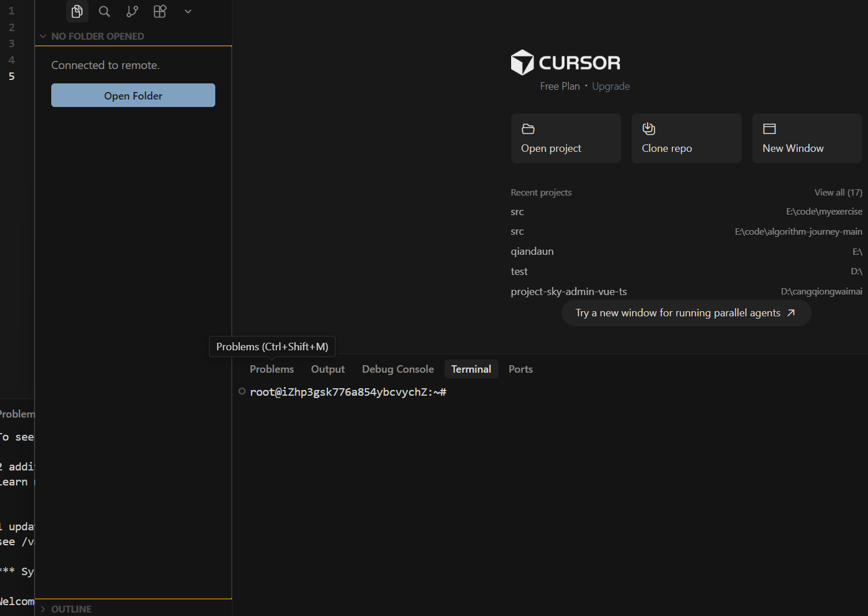868x616 pixels.
Task: Click the window icon on New Window
Action: pos(770,129)
